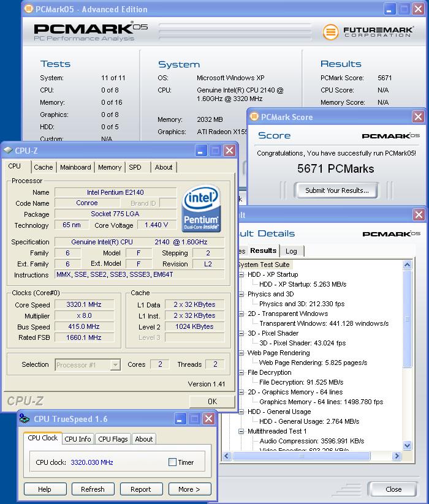Click the Intel Pentium logo in CPU-Z

[x=201, y=208]
